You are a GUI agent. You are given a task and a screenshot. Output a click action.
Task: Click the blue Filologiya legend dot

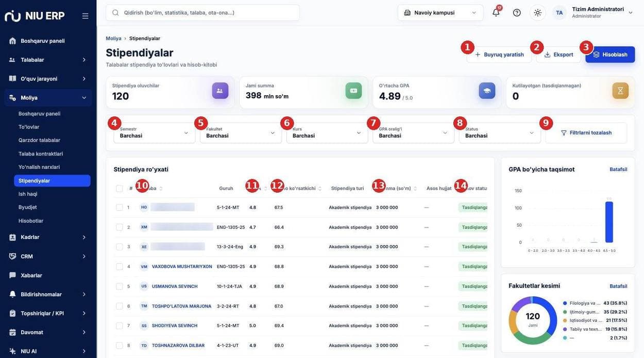pos(565,303)
